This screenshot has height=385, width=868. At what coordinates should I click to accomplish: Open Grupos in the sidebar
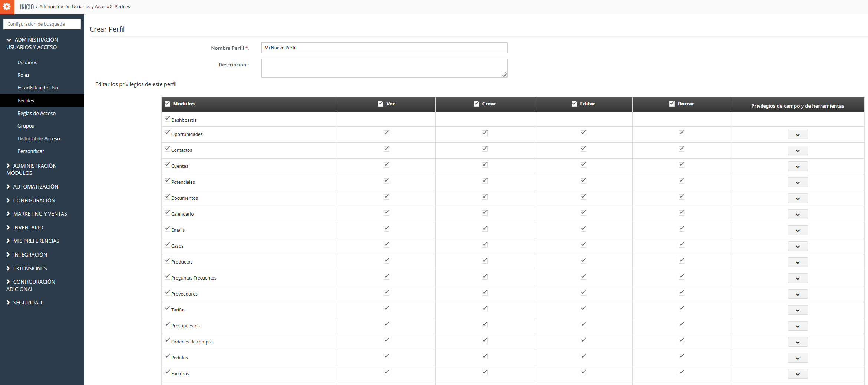click(26, 126)
